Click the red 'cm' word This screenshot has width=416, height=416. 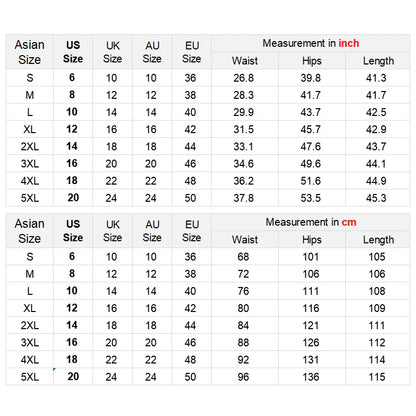(x=349, y=222)
